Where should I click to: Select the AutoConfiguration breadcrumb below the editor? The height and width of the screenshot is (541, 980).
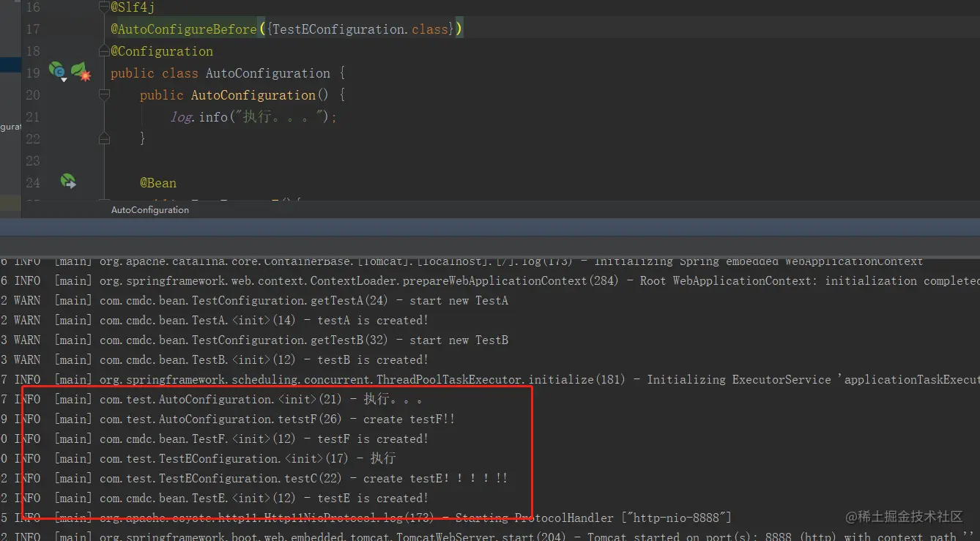tap(150, 210)
